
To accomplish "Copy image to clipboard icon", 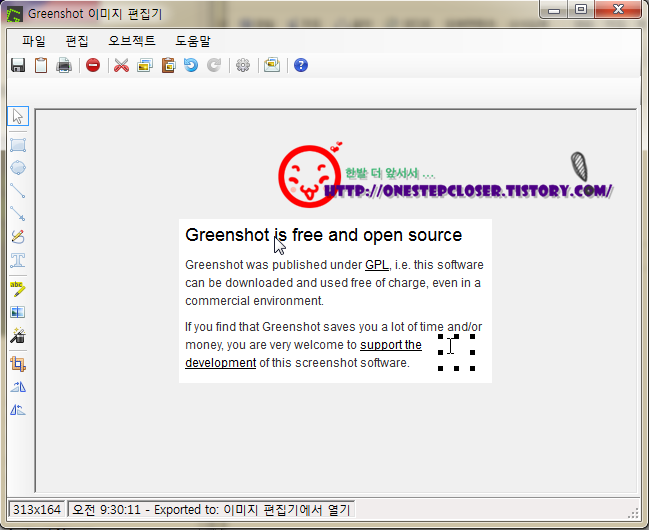I will 41,65.
